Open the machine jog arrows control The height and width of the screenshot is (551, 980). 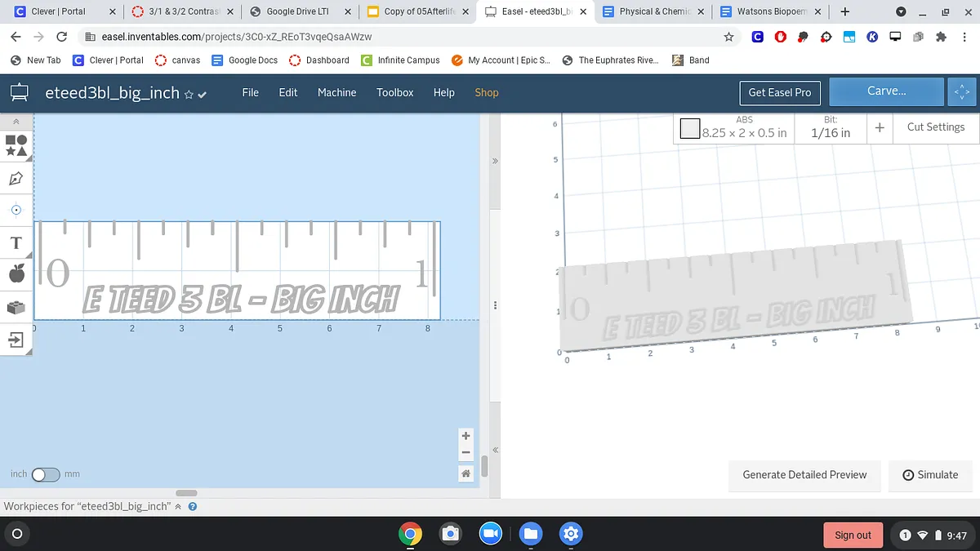tap(961, 92)
